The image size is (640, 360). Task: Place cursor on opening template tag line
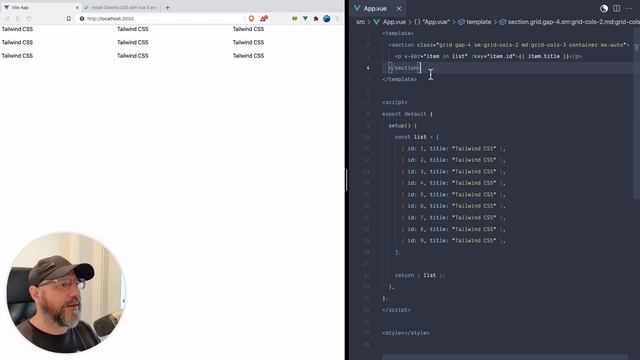pyautogui.click(x=398, y=33)
